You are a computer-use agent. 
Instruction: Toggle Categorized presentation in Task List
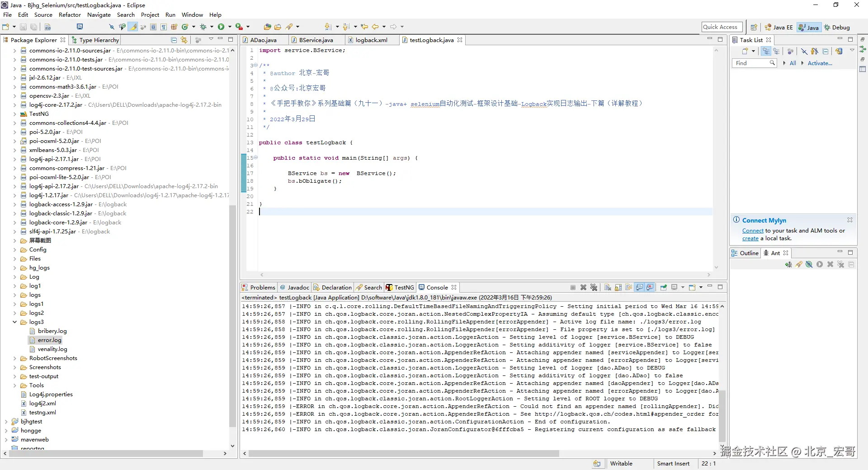click(x=766, y=52)
